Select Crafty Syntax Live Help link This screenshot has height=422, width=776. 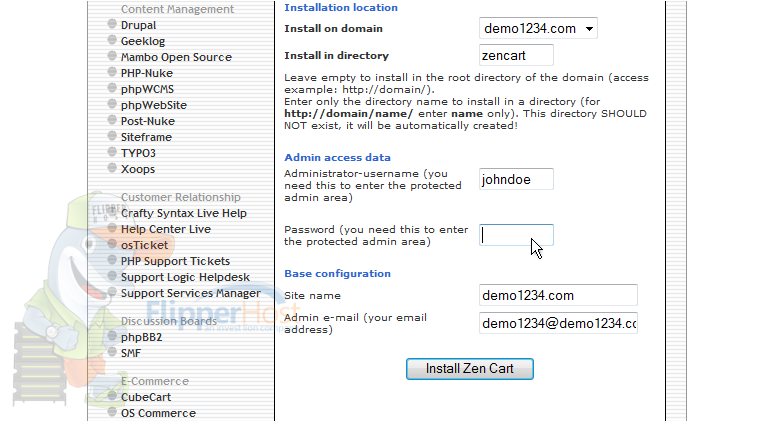[184, 213]
